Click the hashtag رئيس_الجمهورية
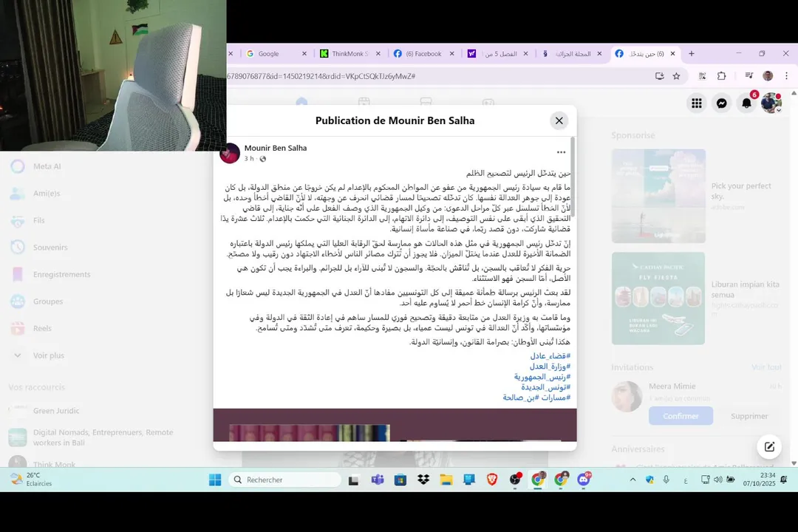The width and height of the screenshot is (798, 532). point(542,377)
